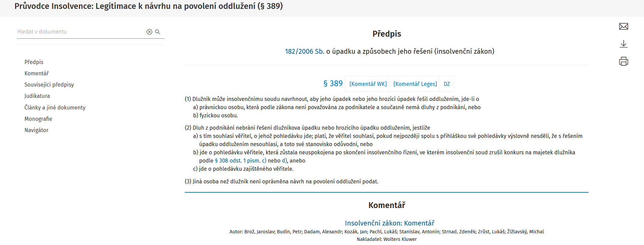Open [Komentář Leges] link

[415, 84]
